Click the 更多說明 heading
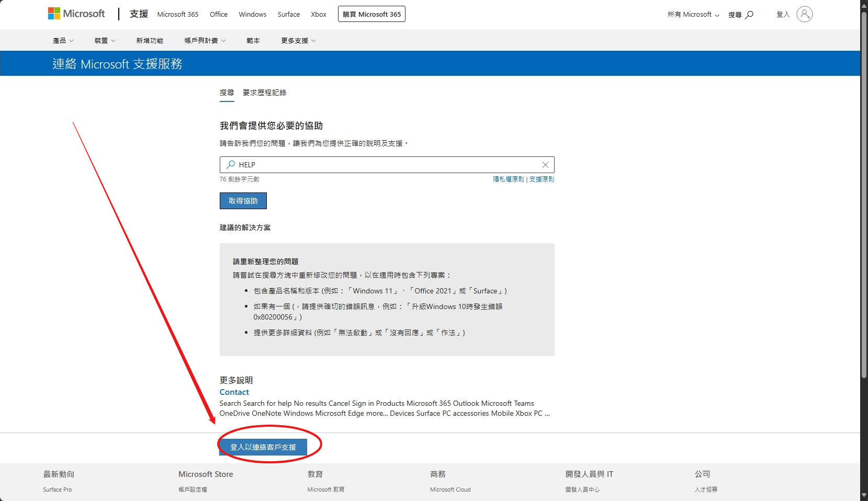The width and height of the screenshot is (868, 501). tap(236, 380)
